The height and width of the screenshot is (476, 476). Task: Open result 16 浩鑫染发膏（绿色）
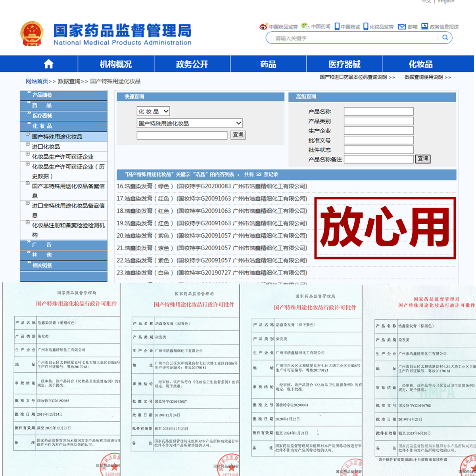pos(212,186)
